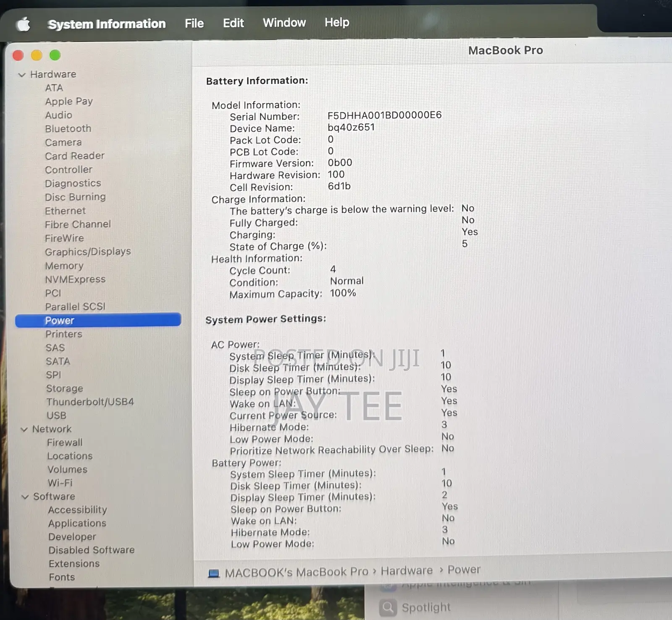Collapse the Network section

pyautogui.click(x=24, y=429)
